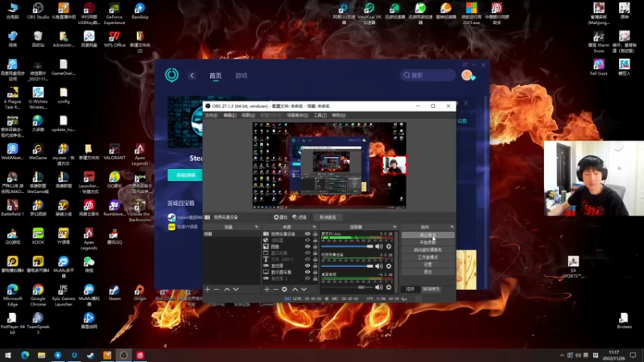
Task: Open the 工具(T) menu in OBS
Action: [320, 115]
